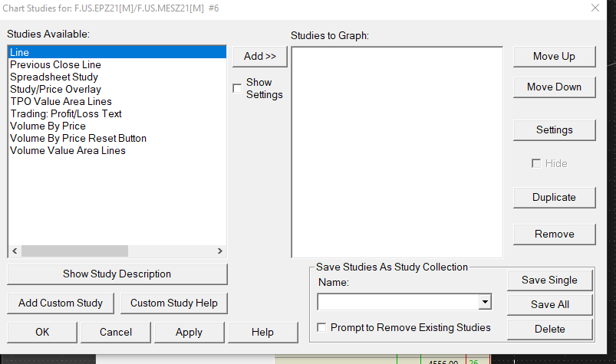The width and height of the screenshot is (616, 364).
Task: Click the Add >> button
Action: coord(259,56)
